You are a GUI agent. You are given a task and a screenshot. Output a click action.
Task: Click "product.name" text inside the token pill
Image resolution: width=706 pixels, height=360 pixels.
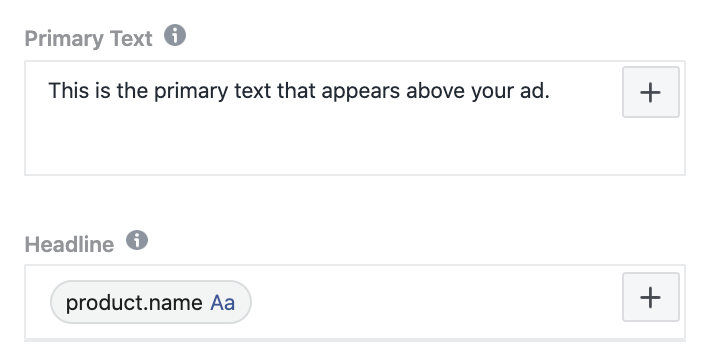(x=134, y=303)
